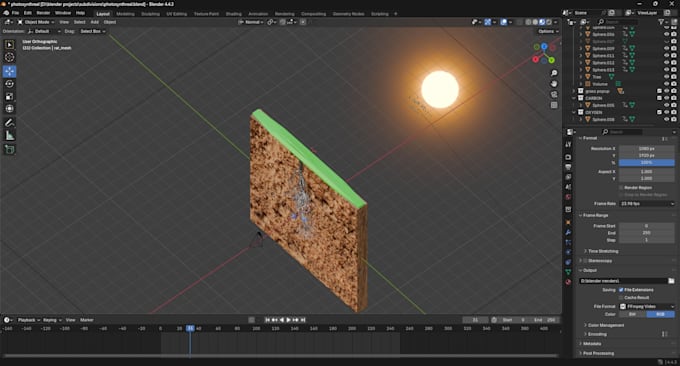Open the Object Mode dropdown
The image size is (680, 366).
[x=36, y=22]
